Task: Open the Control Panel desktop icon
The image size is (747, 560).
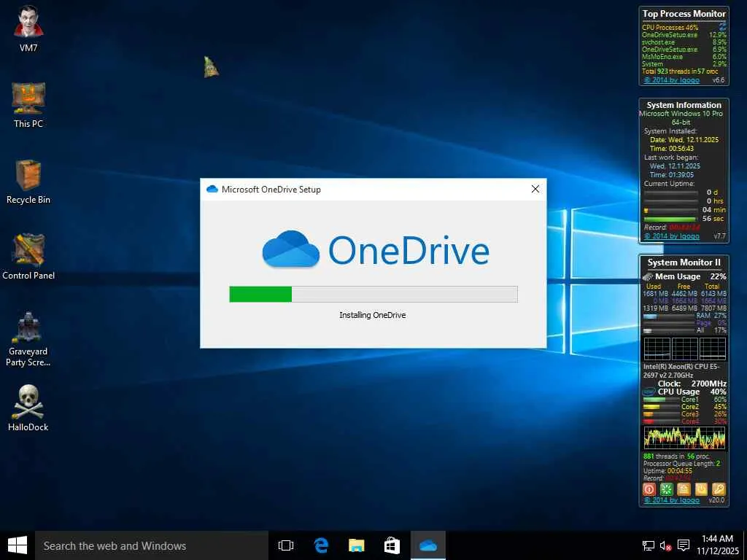Action: (28, 257)
